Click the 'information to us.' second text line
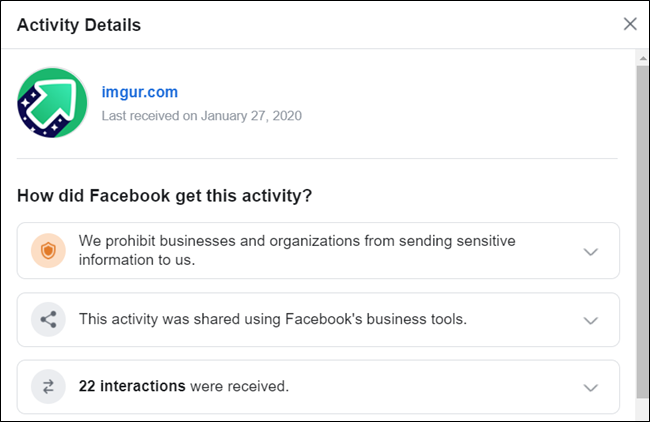Image resolution: width=650 pixels, height=422 pixels. coord(136,260)
